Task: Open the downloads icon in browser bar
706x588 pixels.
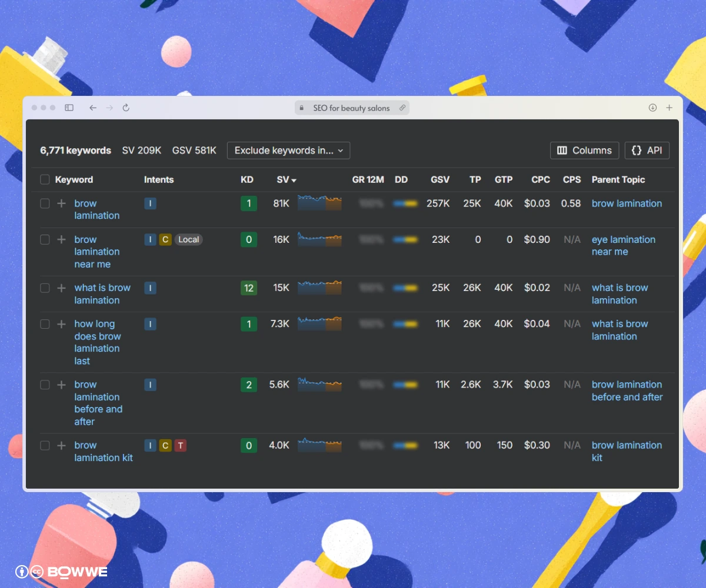Action: [652, 108]
